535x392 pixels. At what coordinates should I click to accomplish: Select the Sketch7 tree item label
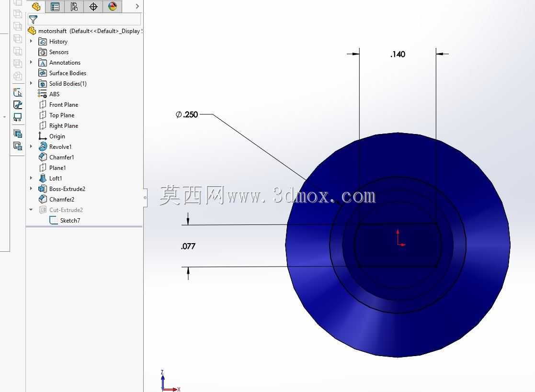click(x=70, y=221)
